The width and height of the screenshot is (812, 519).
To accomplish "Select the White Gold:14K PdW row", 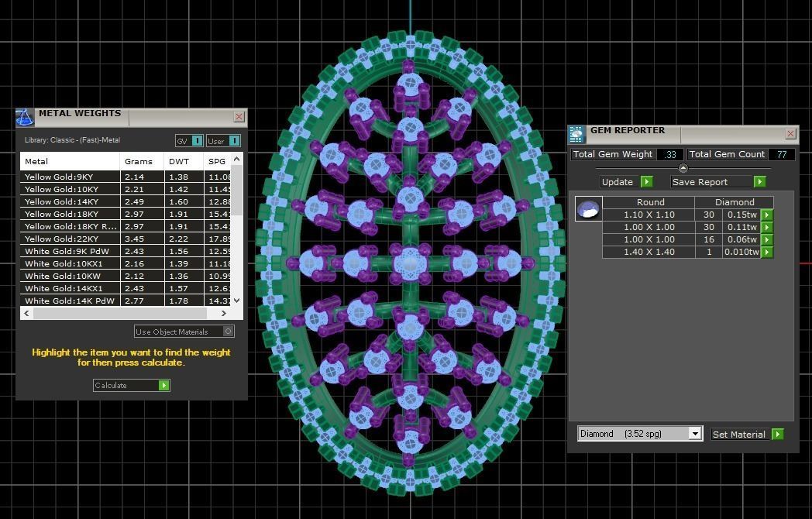I will 126,301.
